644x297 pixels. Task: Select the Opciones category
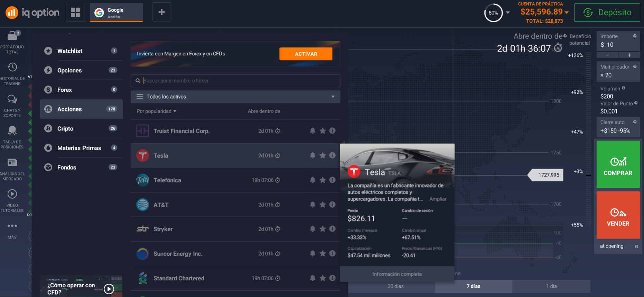coord(81,70)
